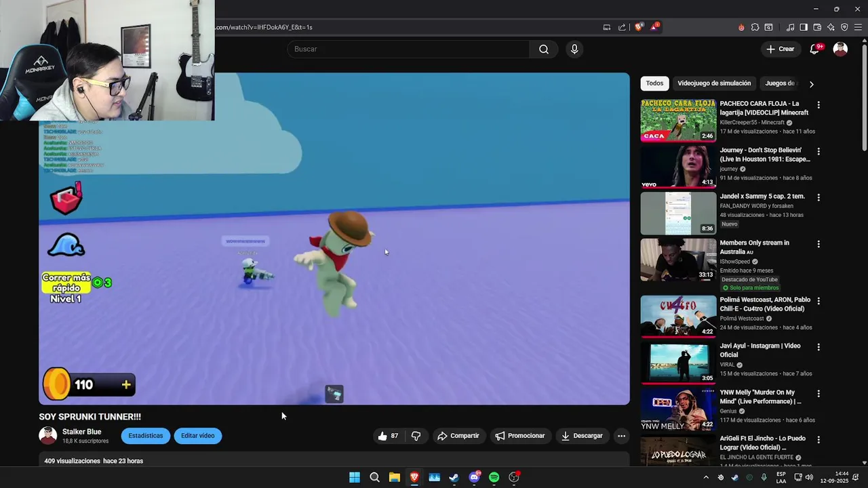Viewport: 868px width, 488px height.
Task: Click the browser address bar URL
Action: tap(264, 27)
